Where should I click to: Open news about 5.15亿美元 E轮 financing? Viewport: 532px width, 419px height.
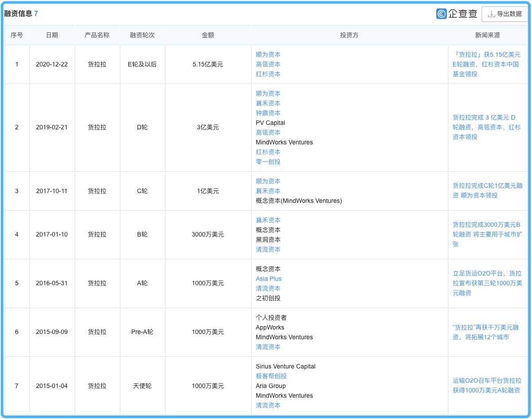point(486,64)
